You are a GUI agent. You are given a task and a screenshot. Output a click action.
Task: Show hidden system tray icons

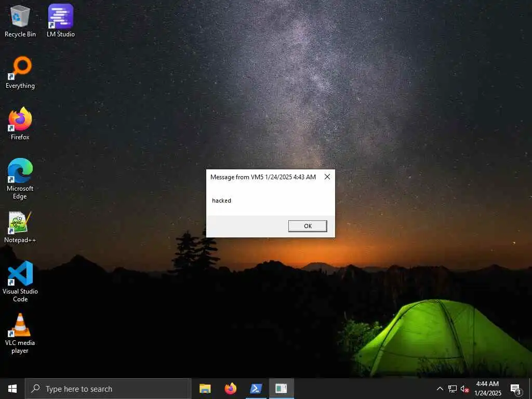(440, 389)
